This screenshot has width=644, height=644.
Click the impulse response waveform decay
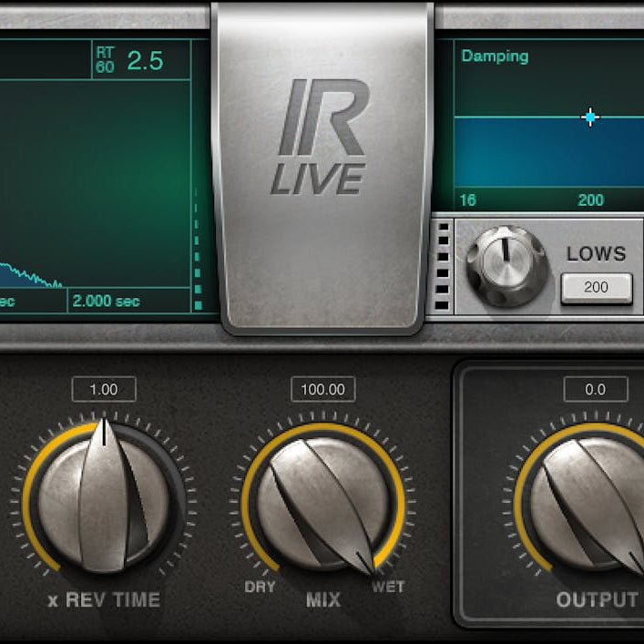(31, 275)
